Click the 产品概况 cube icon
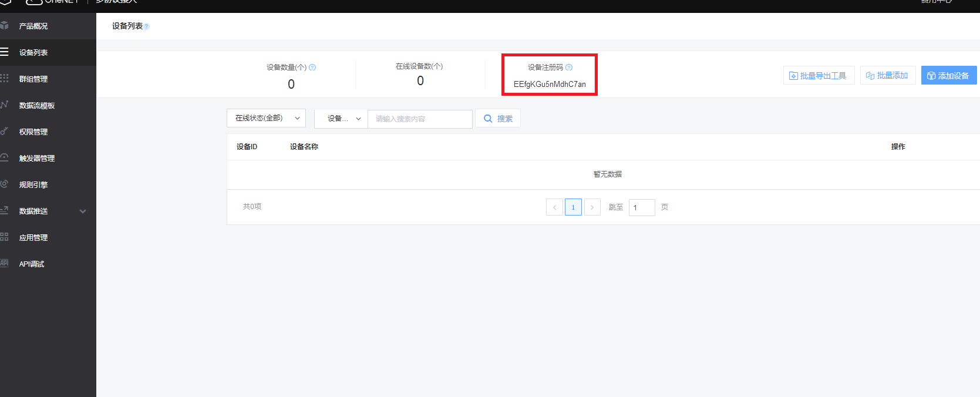 point(4,25)
